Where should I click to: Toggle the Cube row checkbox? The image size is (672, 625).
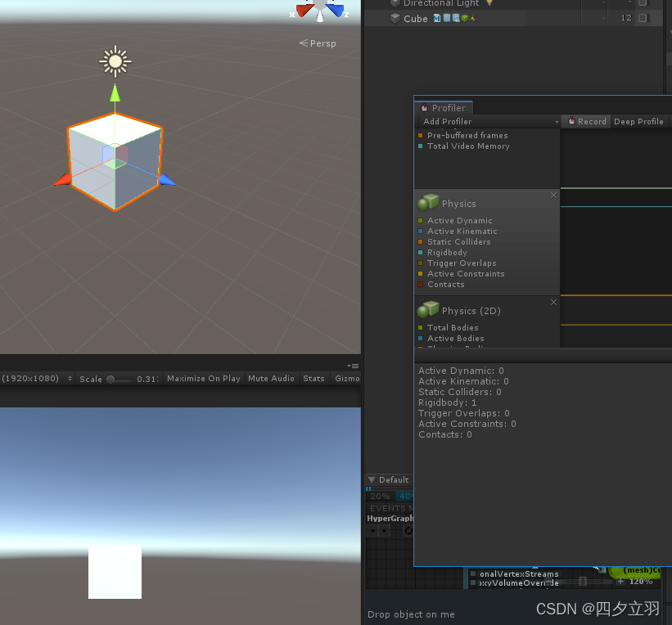[643, 18]
